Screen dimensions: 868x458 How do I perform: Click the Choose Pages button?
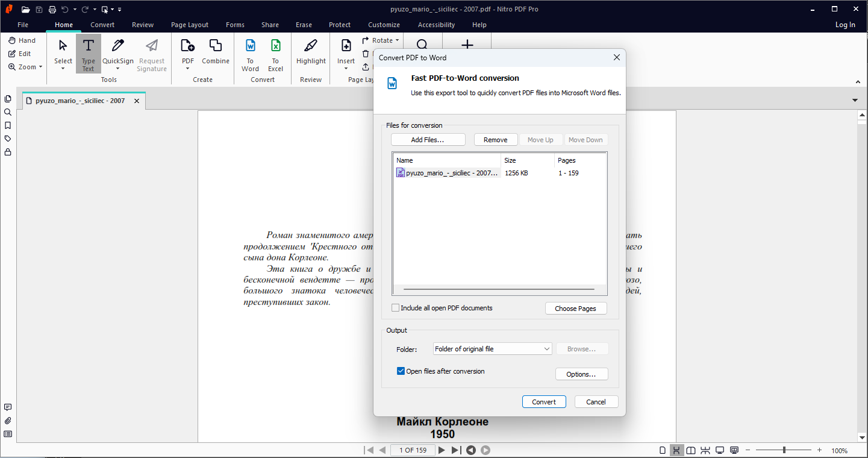click(x=575, y=309)
